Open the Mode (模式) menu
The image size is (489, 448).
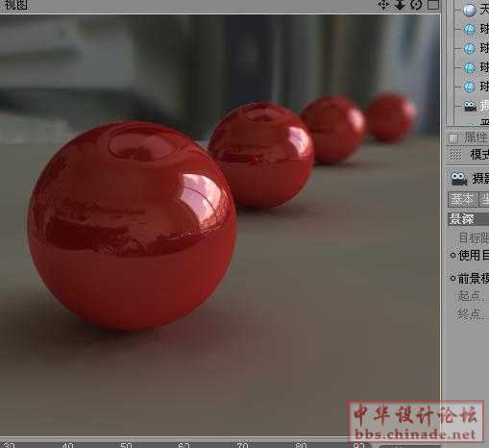point(479,155)
